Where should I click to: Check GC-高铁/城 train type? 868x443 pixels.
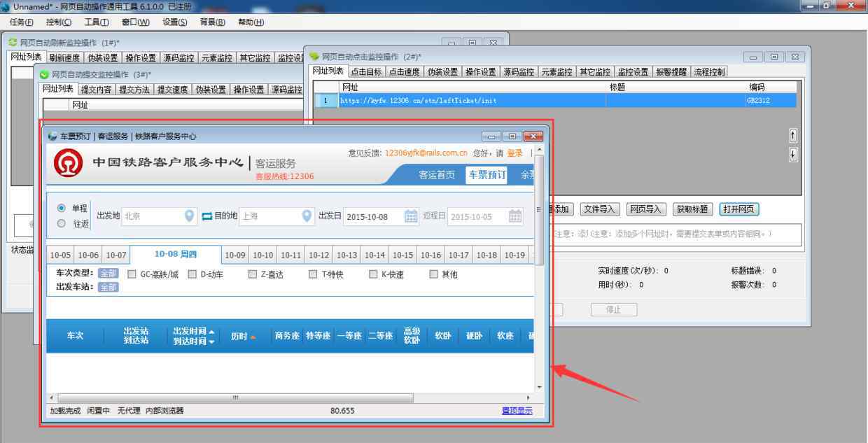(132, 274)
